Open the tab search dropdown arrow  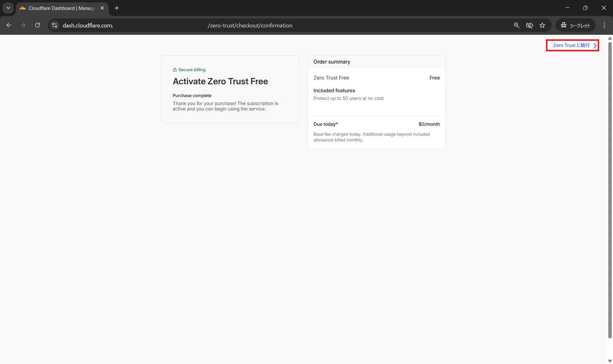8,8
